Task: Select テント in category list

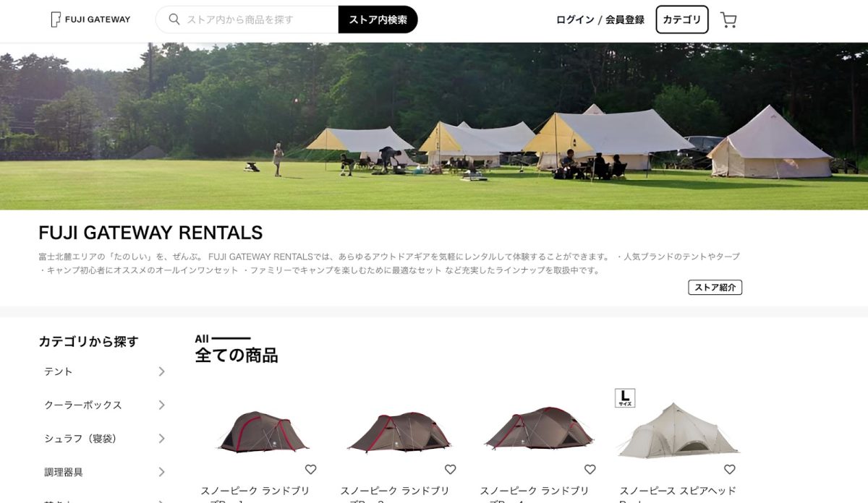Action: pyautogui.click(x=59, y=371)
